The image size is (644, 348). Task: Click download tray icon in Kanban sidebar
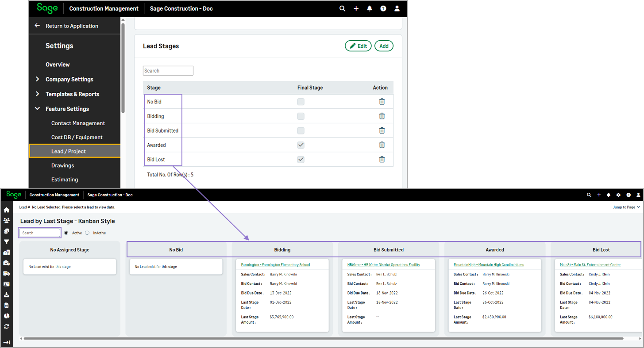click(7, 295)
